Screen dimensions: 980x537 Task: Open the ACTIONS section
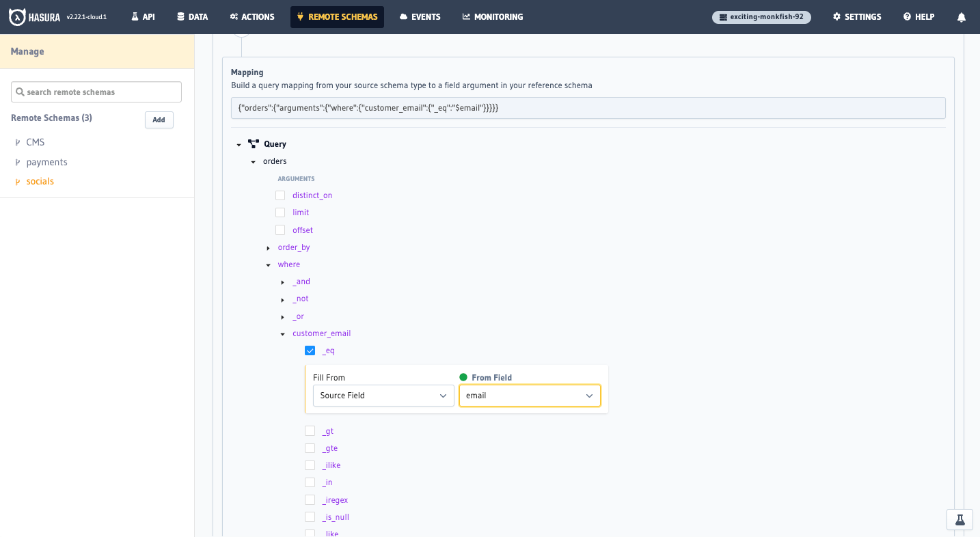tap(251, 16)
